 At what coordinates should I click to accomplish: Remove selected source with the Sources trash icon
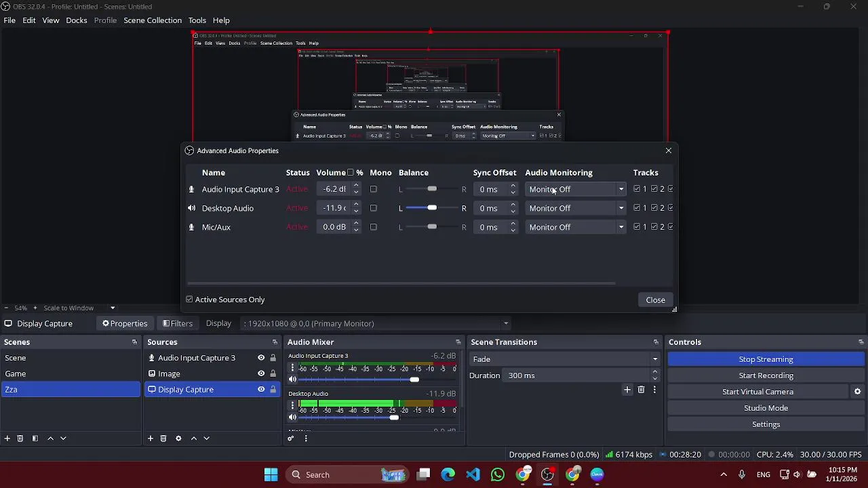coord(163,439)
